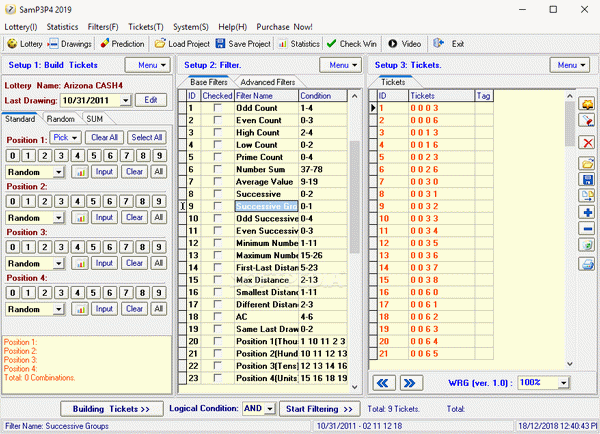Check the Average Value filter checkbox
Screen dimensions: 600x434
[x=218, y=181]
